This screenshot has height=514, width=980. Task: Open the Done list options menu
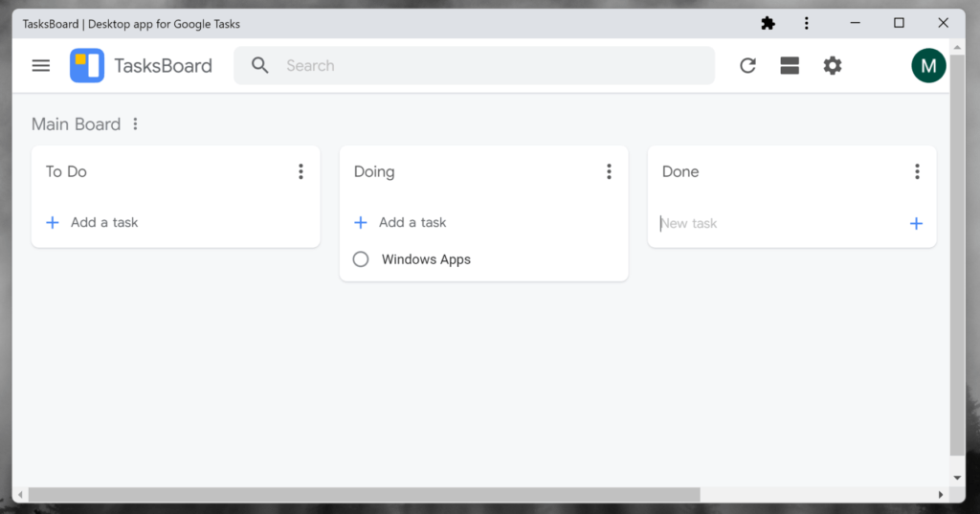917,171
